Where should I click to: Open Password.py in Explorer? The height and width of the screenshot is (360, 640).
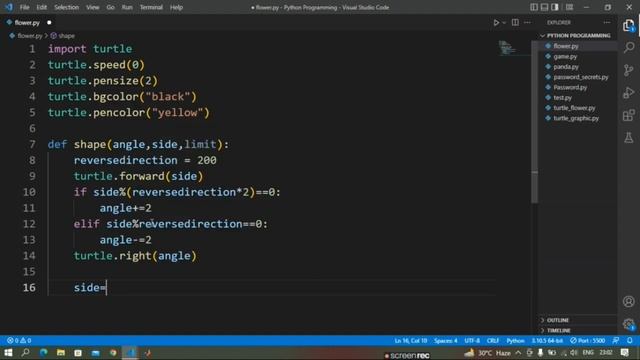(x=570, y=87)
